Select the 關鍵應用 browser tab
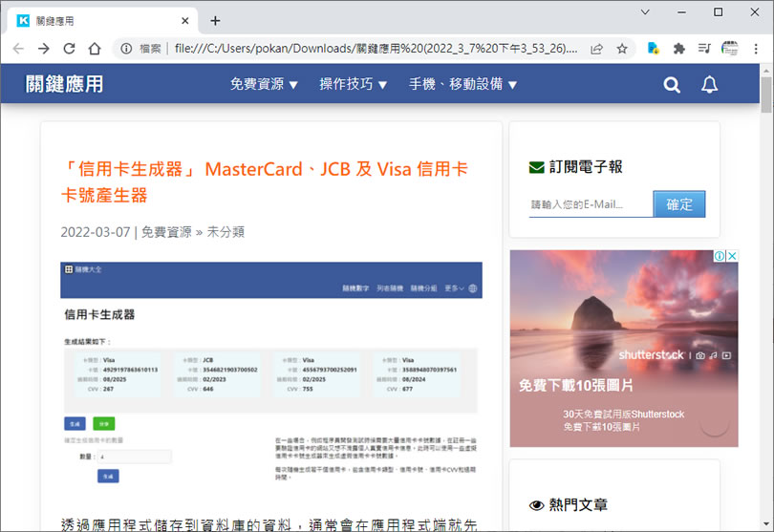The width and height of the screenshot is (774, 532). (102, 21)
